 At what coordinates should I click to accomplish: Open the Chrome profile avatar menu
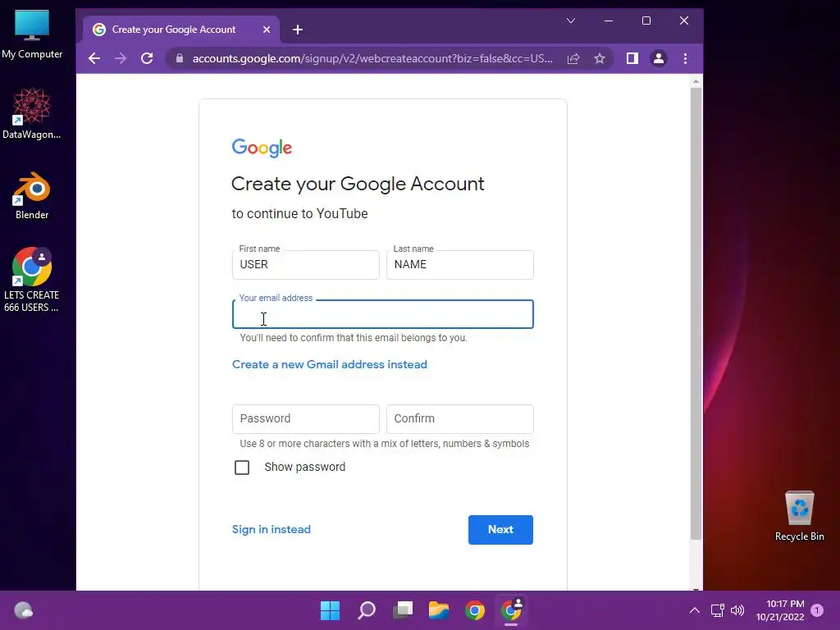pos(659,58)
